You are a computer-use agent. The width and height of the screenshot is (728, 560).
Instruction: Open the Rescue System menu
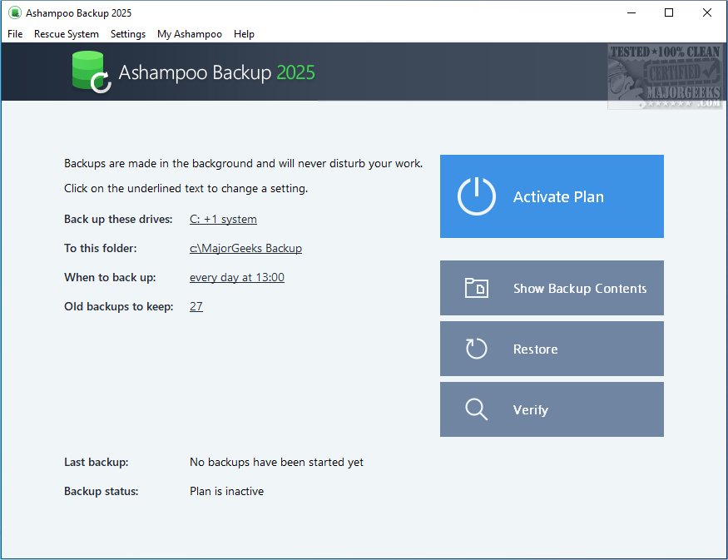coord(67,34)
